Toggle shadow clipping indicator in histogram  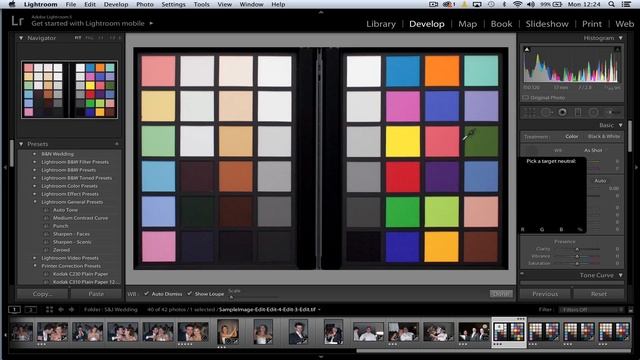(x=527, y=49)
